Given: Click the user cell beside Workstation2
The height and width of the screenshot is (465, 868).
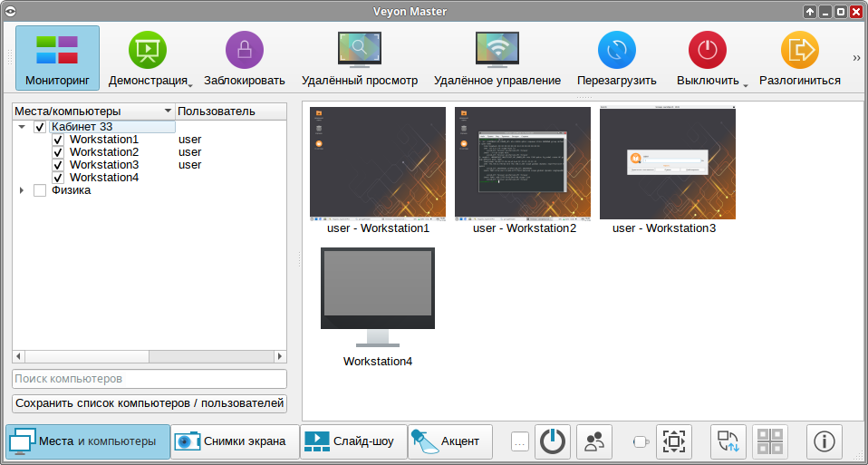Looking at the screenshot, I should pyautogui.click(x=190, y=152).
